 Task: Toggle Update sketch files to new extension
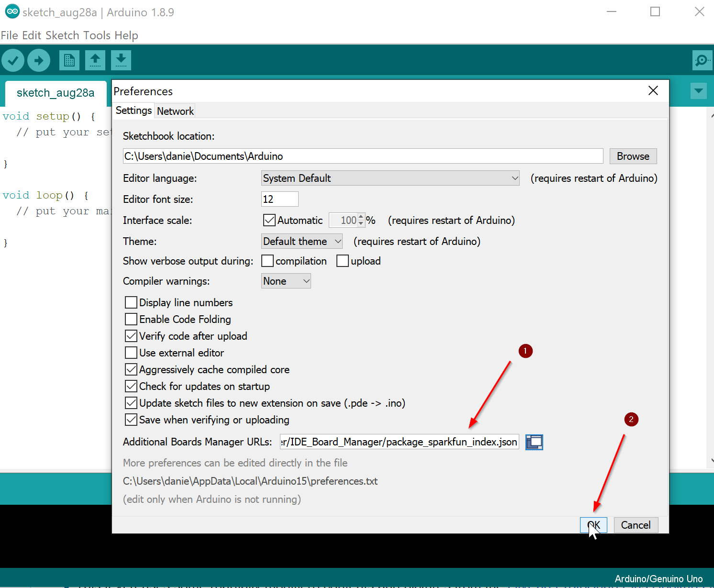click(x=131, y=403)
